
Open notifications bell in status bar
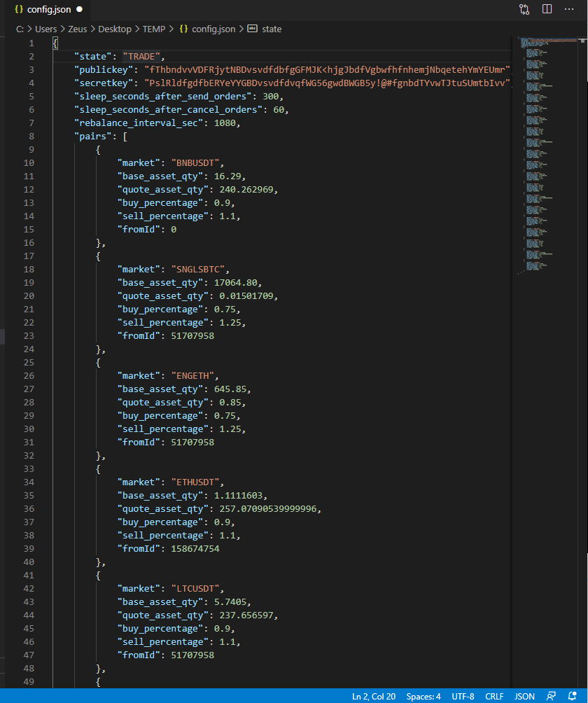click(572, 696)
